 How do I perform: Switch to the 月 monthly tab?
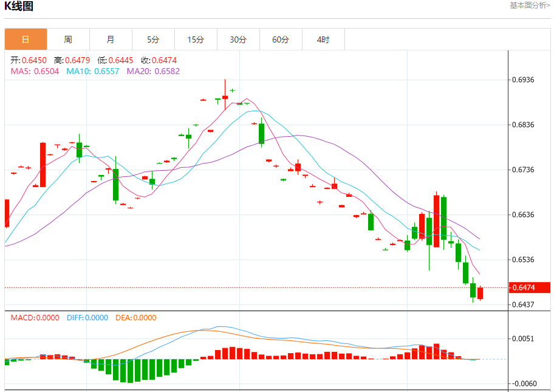[111, 40]
